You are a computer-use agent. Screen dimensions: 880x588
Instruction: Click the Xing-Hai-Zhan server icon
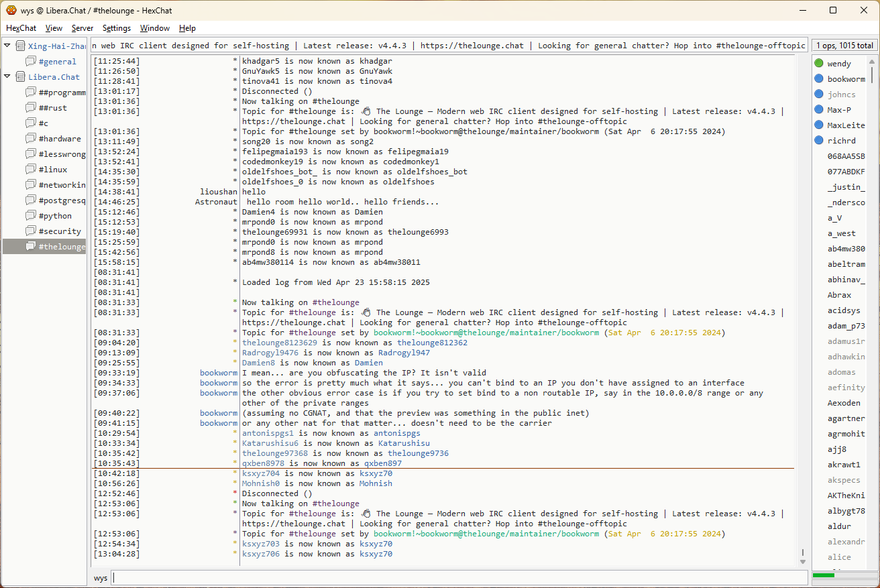point(20,46)
